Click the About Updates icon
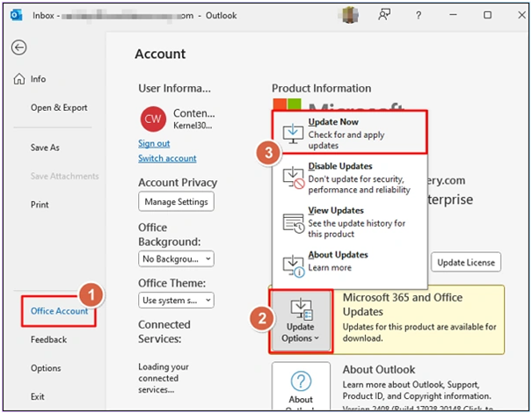This screenshot has width=532, height=413. tap(292, 262)
